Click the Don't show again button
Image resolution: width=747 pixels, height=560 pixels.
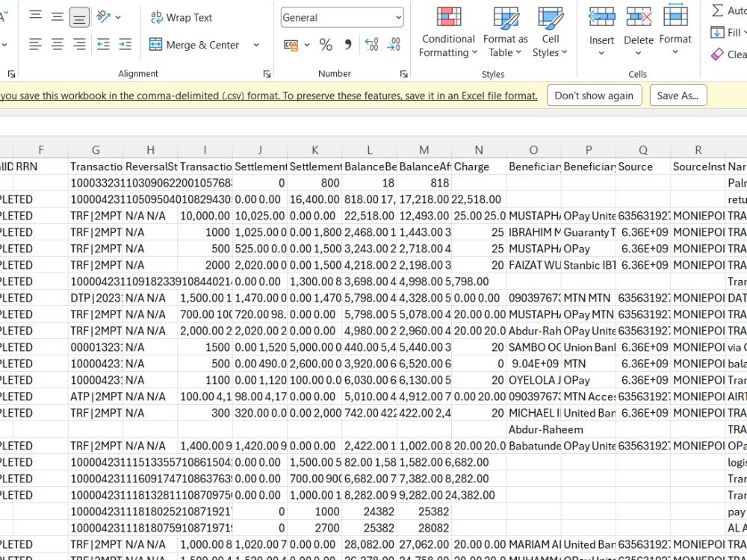pyautogui.click(x=594, y=96)
